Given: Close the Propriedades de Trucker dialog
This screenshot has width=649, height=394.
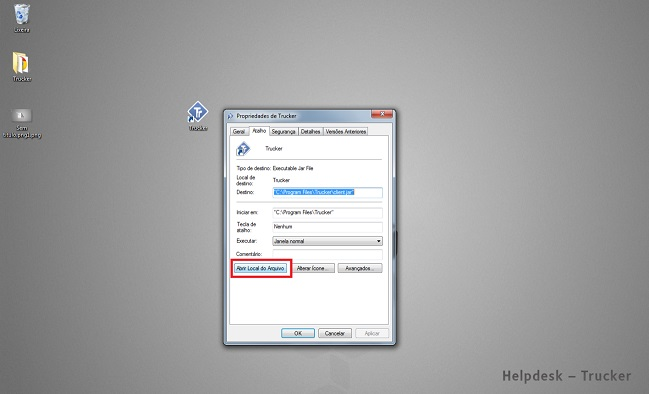Looking at the screenshot, I should point(382,114).
